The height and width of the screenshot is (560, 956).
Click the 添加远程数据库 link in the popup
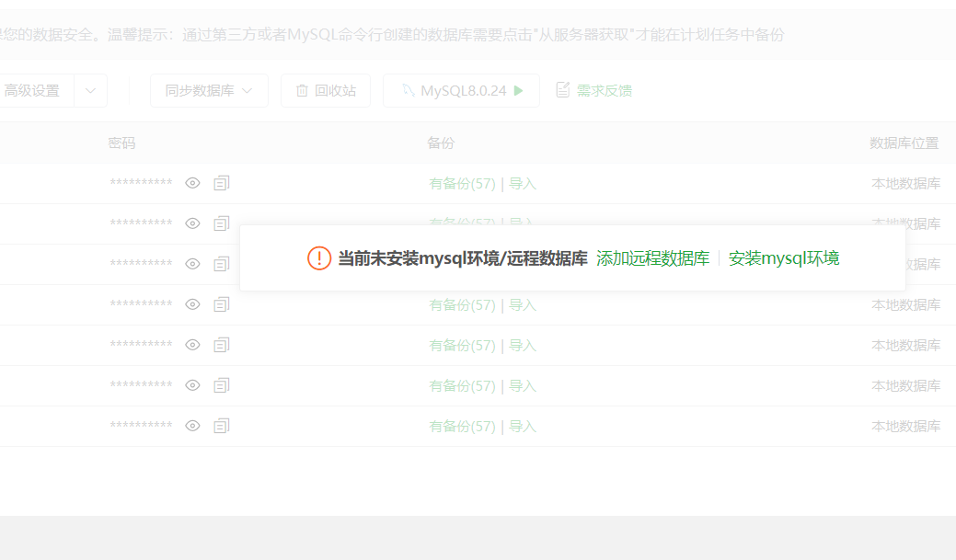[x=653, y=258]
